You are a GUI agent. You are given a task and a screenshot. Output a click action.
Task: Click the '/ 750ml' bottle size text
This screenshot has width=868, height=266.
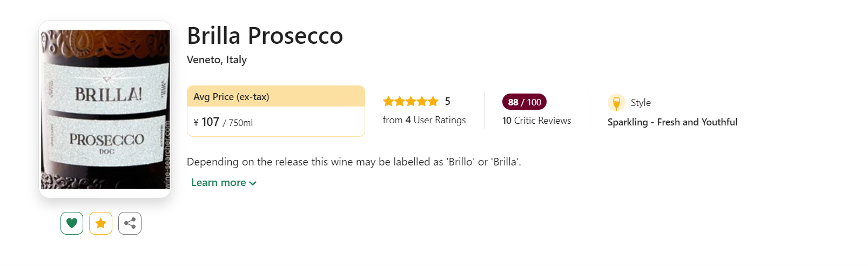point(238,123)
